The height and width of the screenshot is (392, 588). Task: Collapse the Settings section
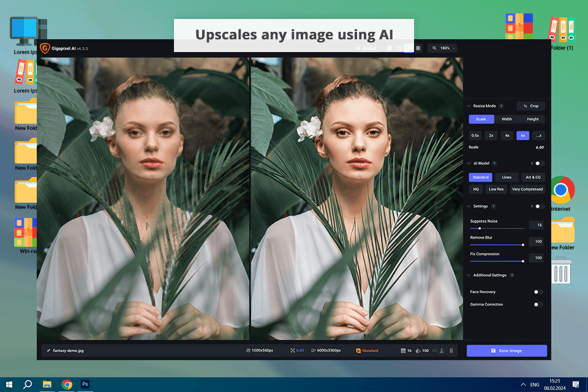click(x=469, y=206)
